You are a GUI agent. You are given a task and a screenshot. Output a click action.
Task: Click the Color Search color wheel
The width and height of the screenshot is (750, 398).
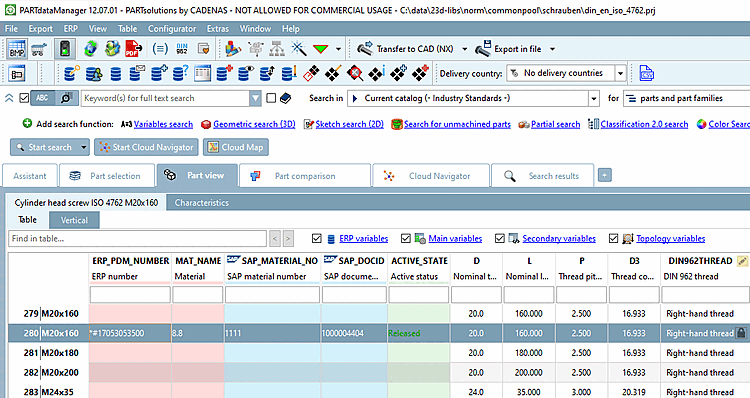pos(701,124)
